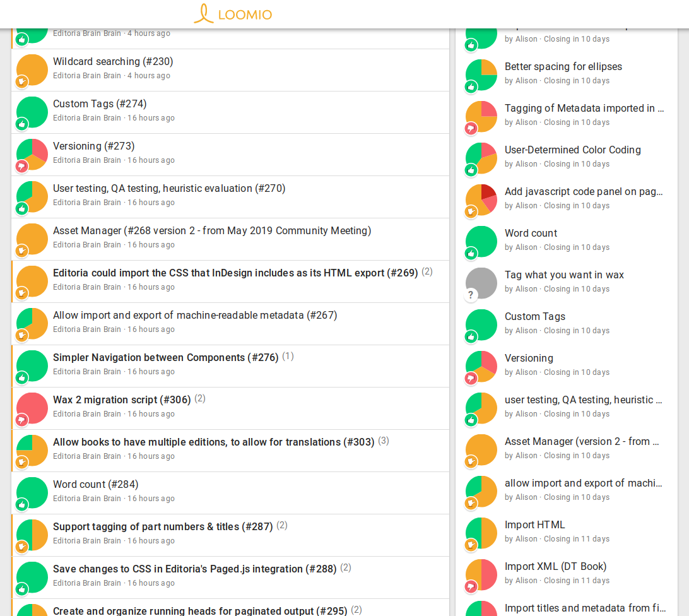The image size is (689, 616).
Task: Open the user testing, QA testing poll by Alison
Action: (583, 400)
